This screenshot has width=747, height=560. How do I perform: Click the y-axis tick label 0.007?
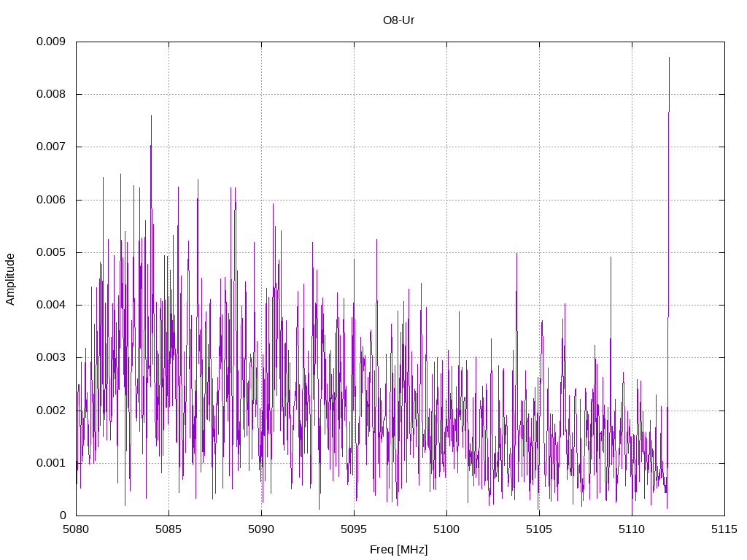[51, 147]
